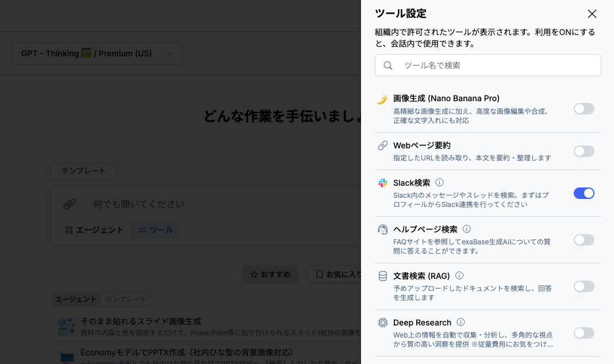Select the おすすめ filter button

point(270,274)
